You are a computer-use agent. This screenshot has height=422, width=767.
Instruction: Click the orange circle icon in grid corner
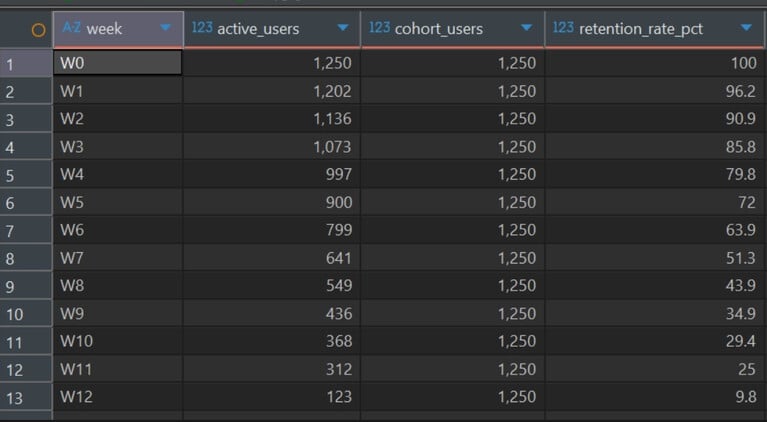(x=39, y=30)
